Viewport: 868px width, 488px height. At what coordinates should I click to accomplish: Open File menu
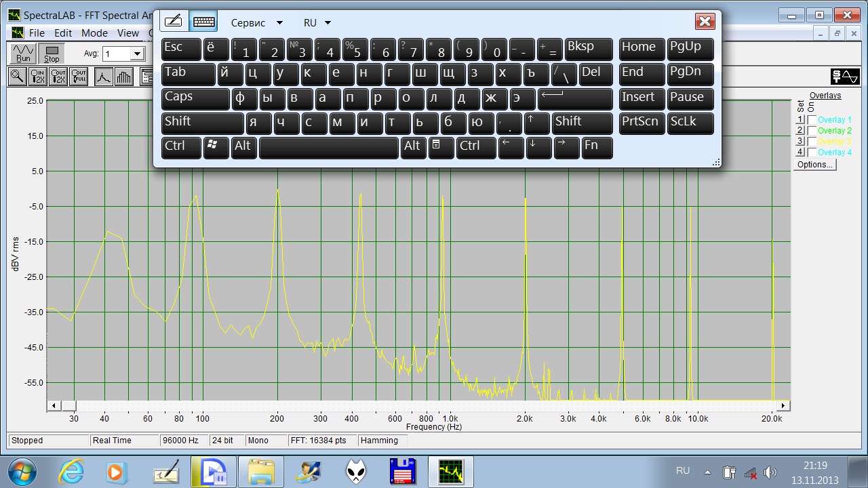[37, 33]
